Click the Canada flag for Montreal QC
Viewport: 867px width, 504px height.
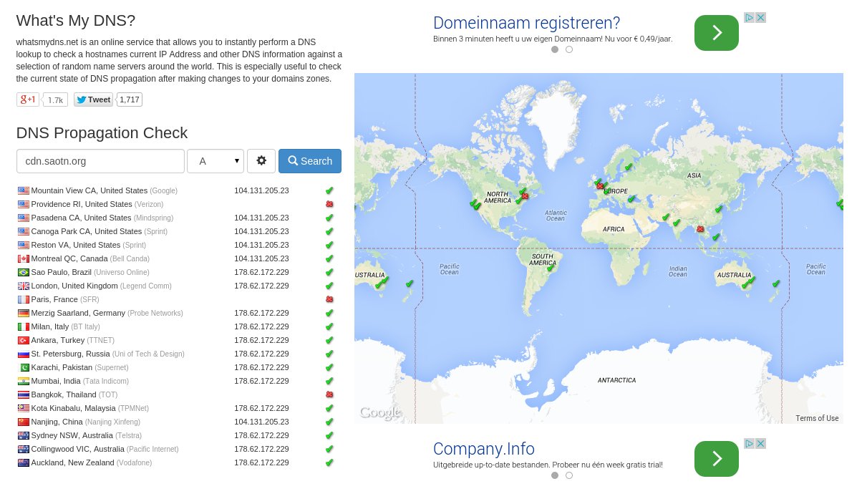tap(24, 258)
